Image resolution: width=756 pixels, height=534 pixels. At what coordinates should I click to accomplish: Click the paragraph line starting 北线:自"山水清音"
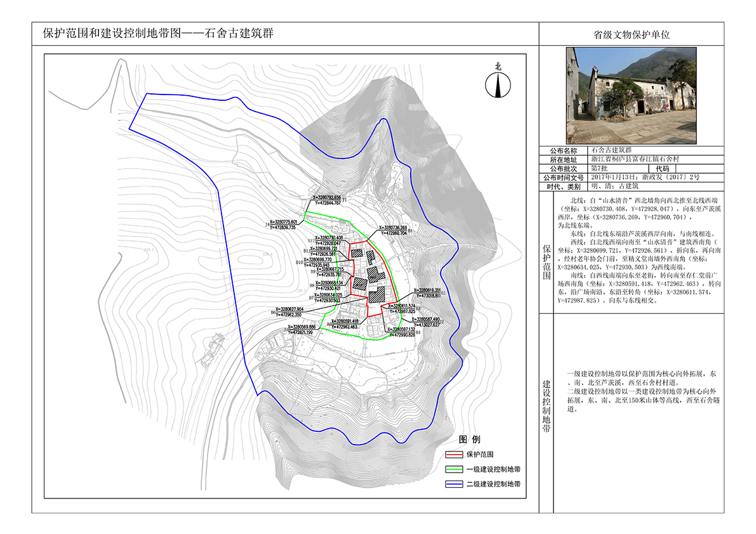click(x=644, y=200)
